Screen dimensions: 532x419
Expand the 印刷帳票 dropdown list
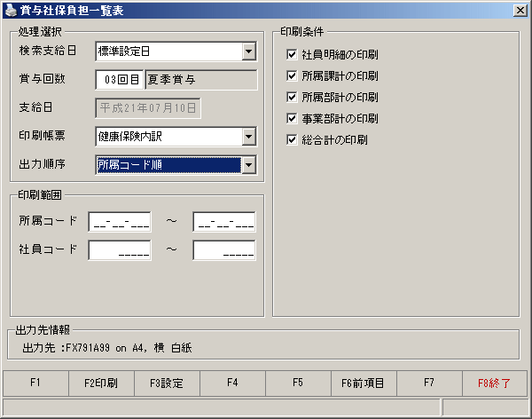tap(249, 137)
